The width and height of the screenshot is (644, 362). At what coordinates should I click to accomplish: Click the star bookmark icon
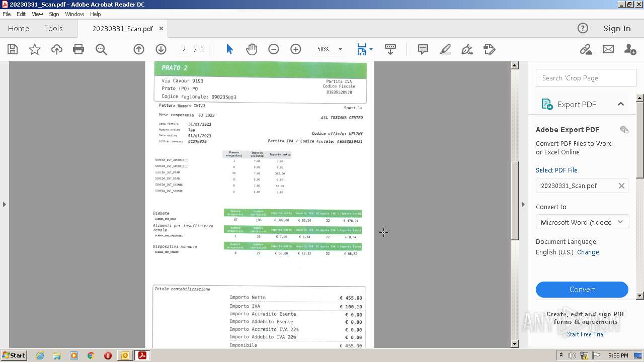[35, 49]
